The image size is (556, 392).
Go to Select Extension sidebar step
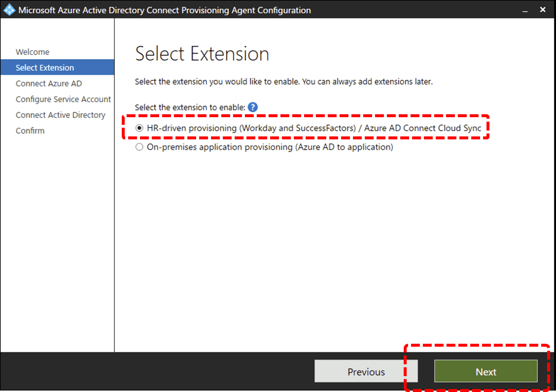pyautogui.click(x=58, y=67)
